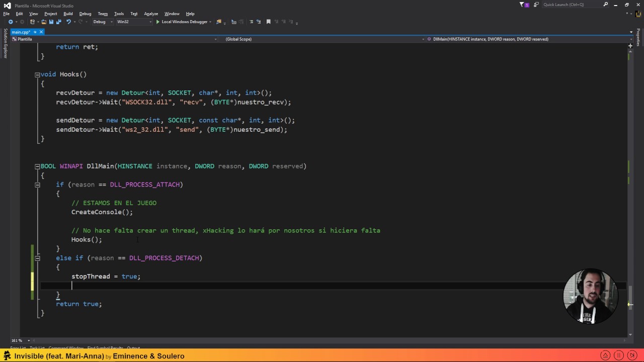The width and height of the screenshot is (644, 362).
Task: Open the View menu
Action: click(x=33, y=14)
